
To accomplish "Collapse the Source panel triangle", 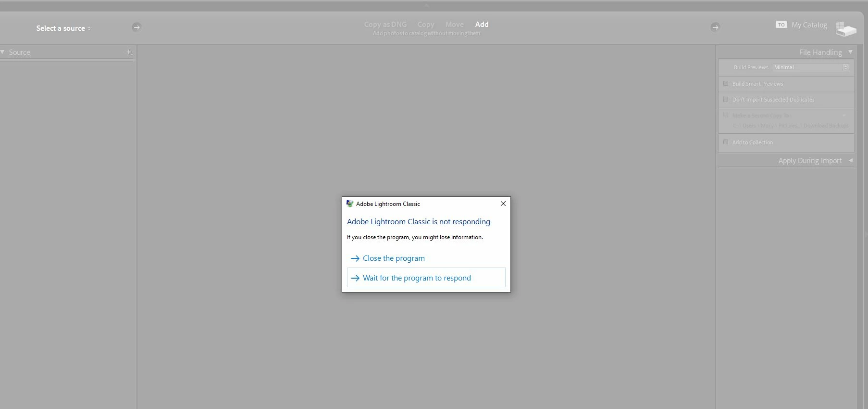I will coord(2,52).
